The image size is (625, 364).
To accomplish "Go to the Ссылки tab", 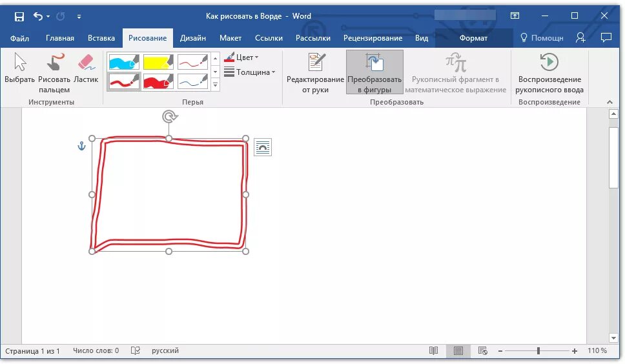I will click(x=269, y=38).
